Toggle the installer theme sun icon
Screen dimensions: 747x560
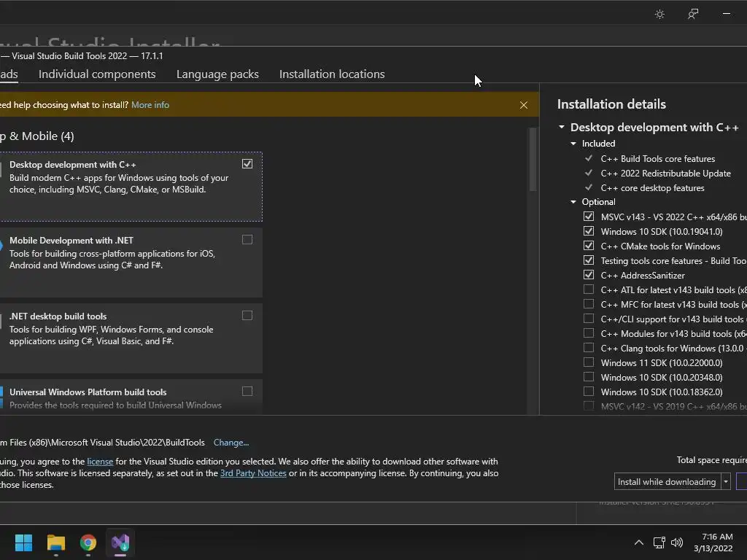pyautogui.click(x=659, y=14)
